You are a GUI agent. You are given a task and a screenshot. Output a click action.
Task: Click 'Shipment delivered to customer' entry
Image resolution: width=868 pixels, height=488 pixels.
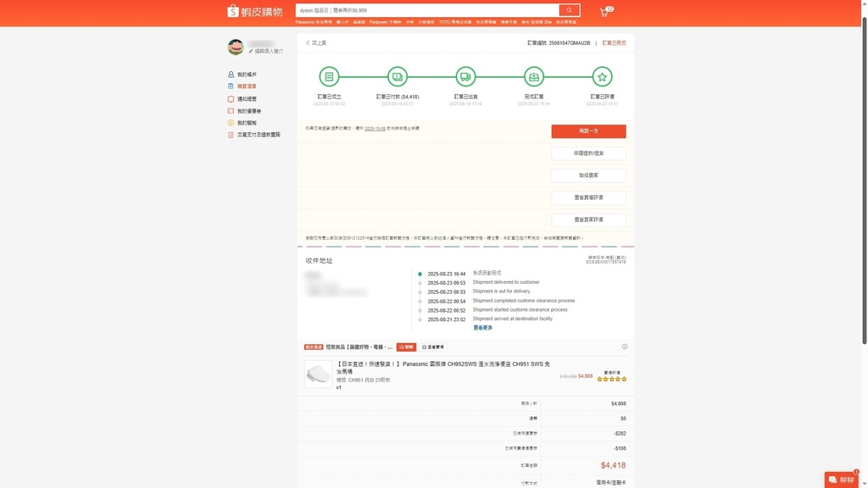[506, 282]
